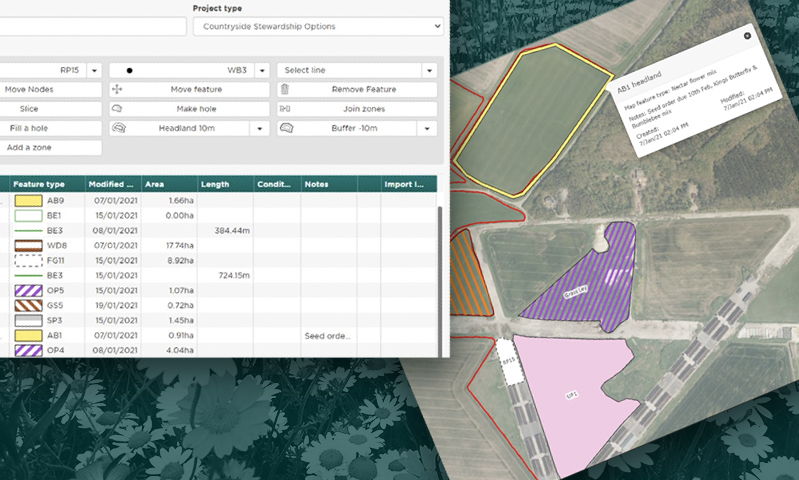Viewport: 799px width, 480px height.
Task: Open the Headland 10m width dropdown arrow
Action: (x=259, y=128)
